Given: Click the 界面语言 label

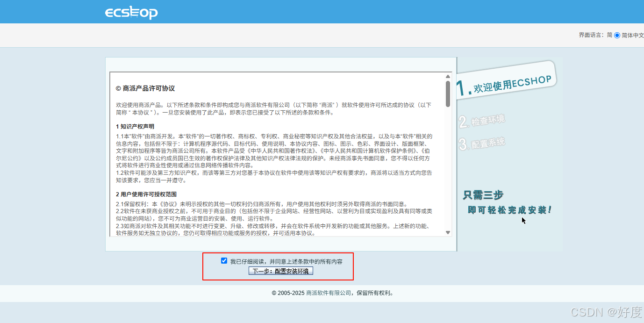Looking at the screenshot, I should (x=591, y=35).
